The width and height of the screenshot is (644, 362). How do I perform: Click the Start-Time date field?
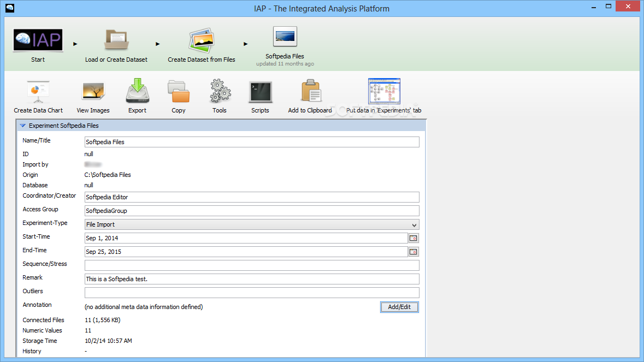pyautogui.click(x=246, y=238)
